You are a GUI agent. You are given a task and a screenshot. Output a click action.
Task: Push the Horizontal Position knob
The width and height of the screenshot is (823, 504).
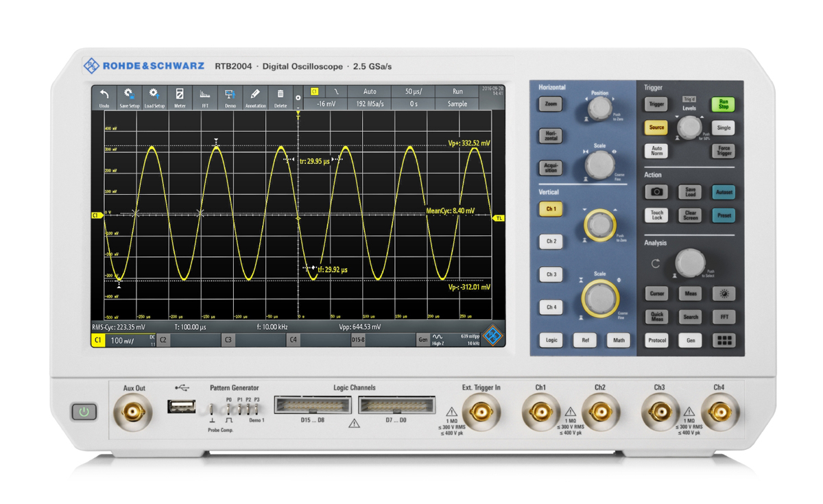pos(599,108)
